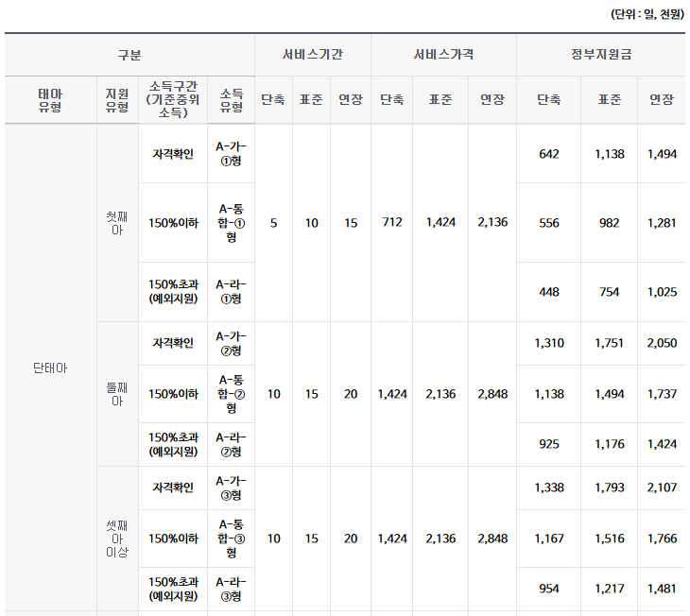Select the 1,766 subsidy value
This screenshot has height=616, width=690.
click(x=662, y=539)
